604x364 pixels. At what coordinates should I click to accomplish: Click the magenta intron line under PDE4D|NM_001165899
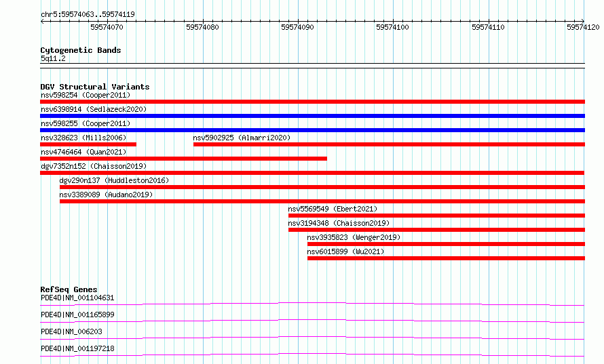pyautogui.click(x=312, y=321)
